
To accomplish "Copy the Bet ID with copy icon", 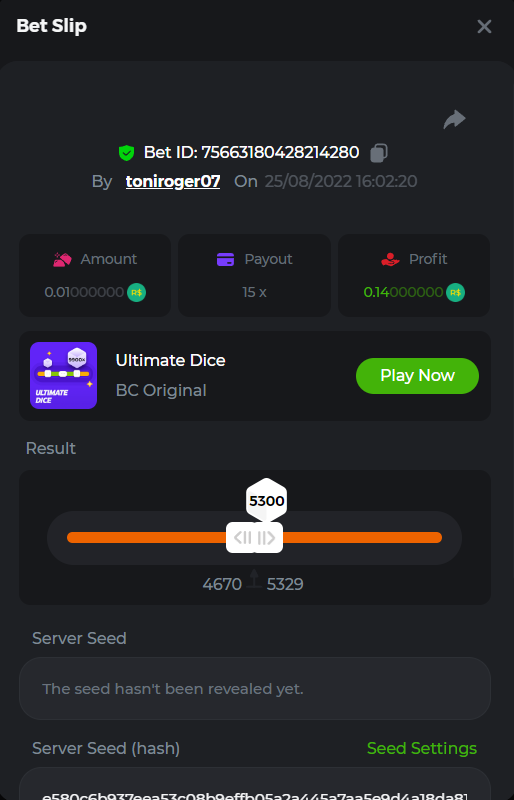I will pos(379,153).
